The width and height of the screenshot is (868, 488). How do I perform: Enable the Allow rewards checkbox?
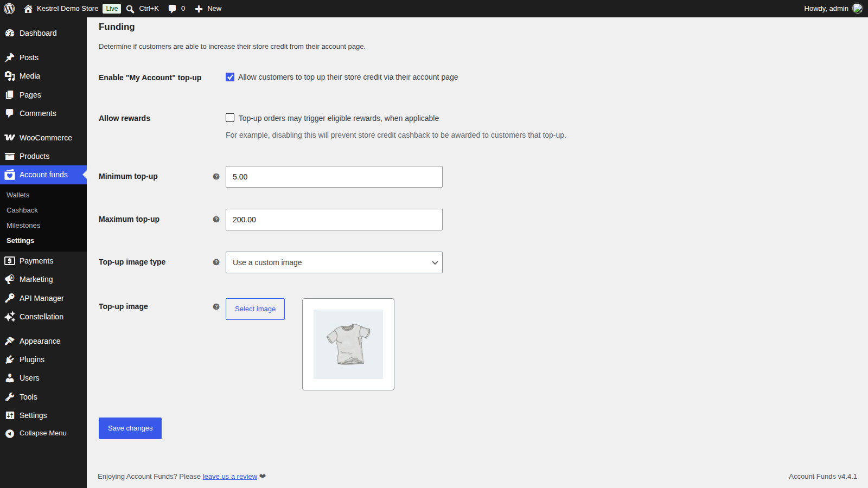[230, 118]
